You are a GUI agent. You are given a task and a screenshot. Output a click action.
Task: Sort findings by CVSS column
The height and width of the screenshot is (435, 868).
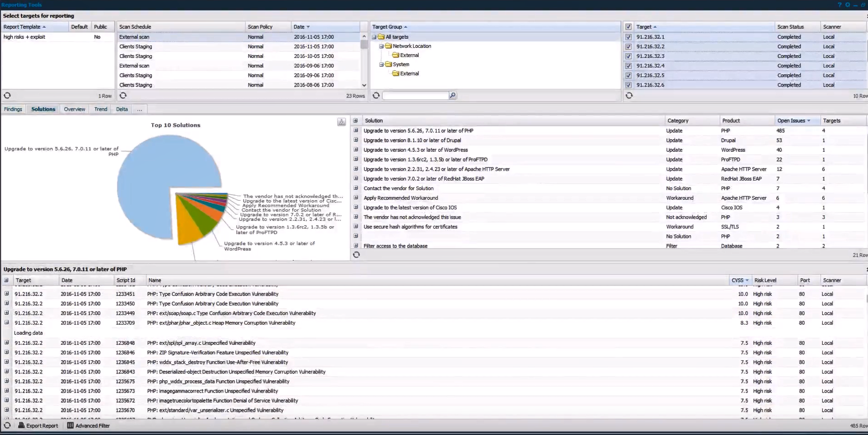click(740, 280)
